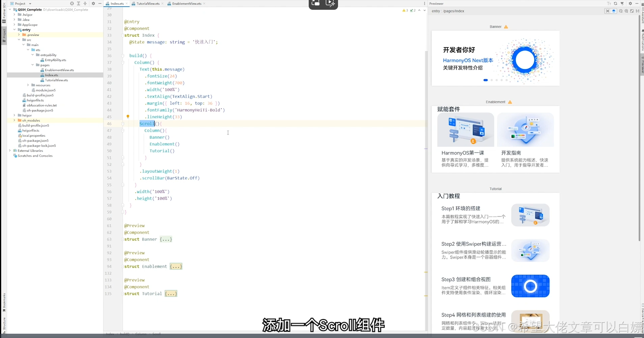Collapse the entry module folder
This screenshot has height=338, width=644.
coord(14,30)
